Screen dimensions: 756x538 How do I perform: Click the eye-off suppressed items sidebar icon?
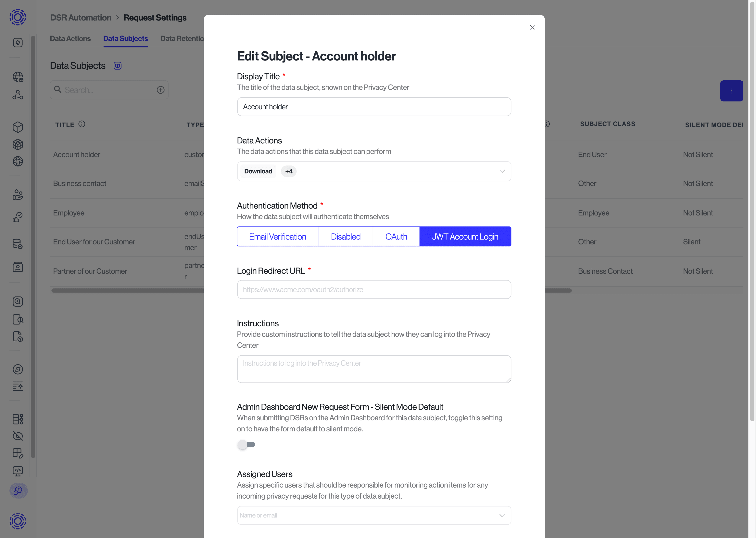click(18, 436)
